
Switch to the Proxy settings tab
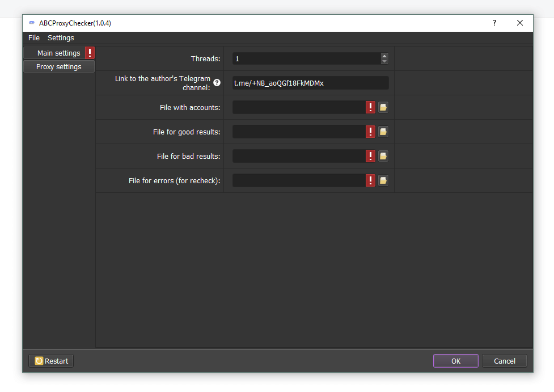[x=58, y=66]
